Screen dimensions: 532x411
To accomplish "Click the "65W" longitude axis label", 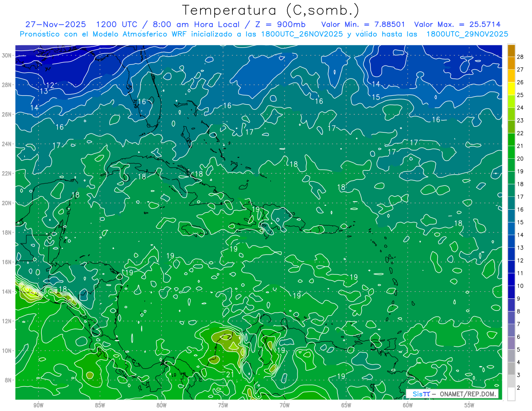I will pyautogui.click(x=346, y=405).
